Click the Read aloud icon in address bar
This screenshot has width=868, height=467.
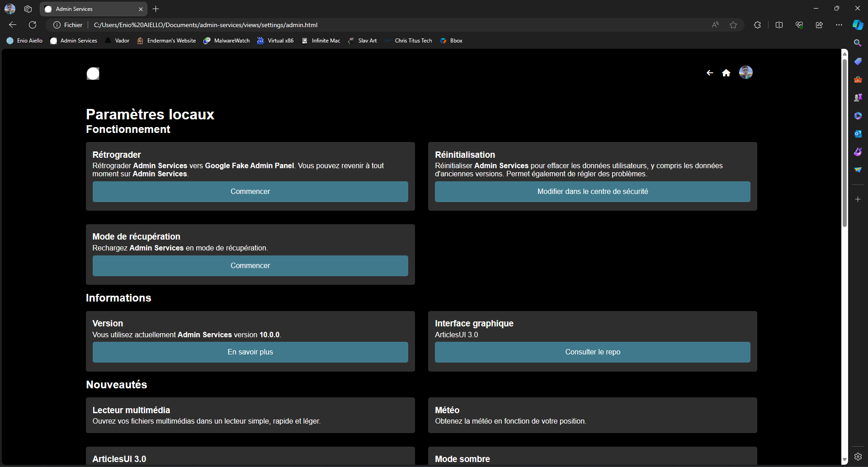point(715,25)
